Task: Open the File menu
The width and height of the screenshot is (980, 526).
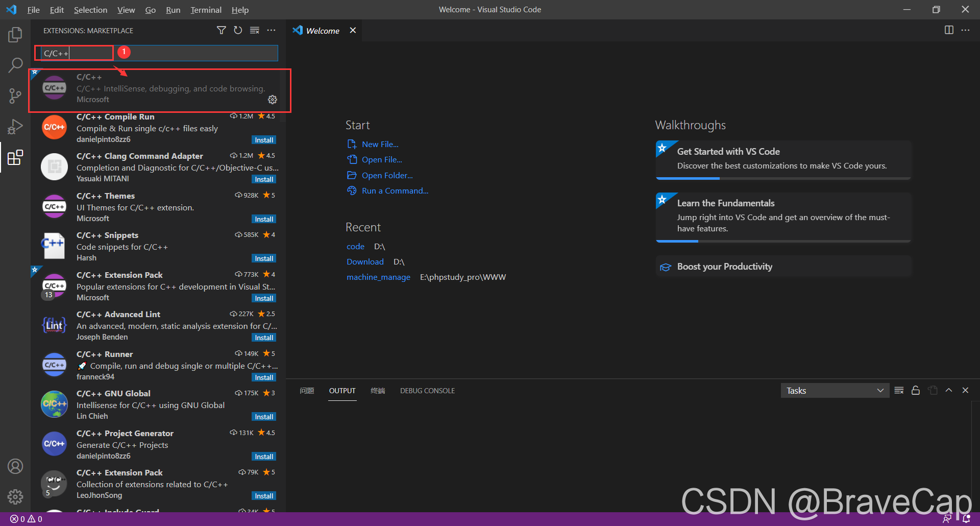Action: [x=34, y=10]
